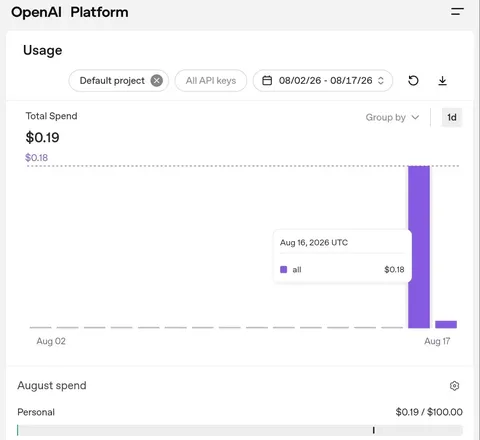Click the 'Personal' budget label

36,412
